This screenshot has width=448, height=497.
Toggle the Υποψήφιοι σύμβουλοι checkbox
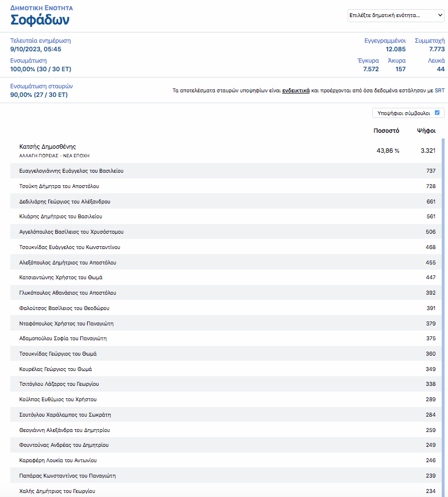coord(437,113)
